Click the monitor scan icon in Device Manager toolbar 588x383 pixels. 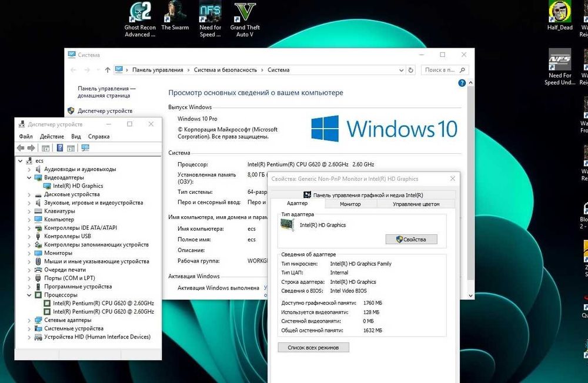(x=85, y=148)
